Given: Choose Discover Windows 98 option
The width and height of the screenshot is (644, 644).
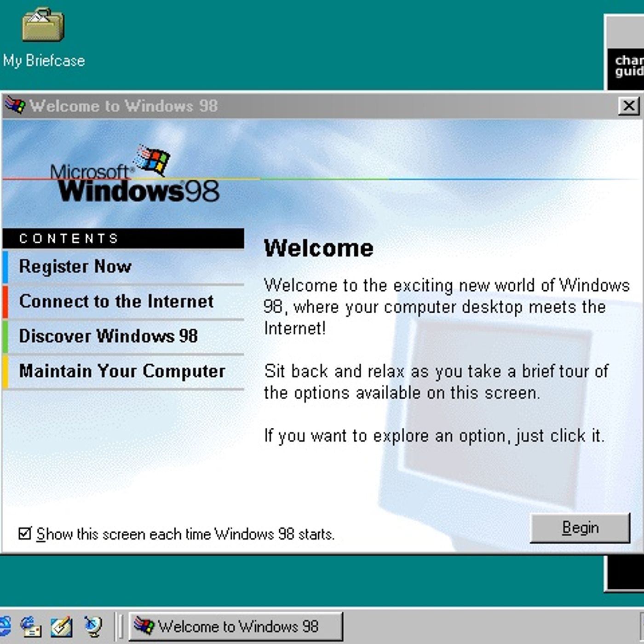Looking at the screenshot, I should click(123, 336).
